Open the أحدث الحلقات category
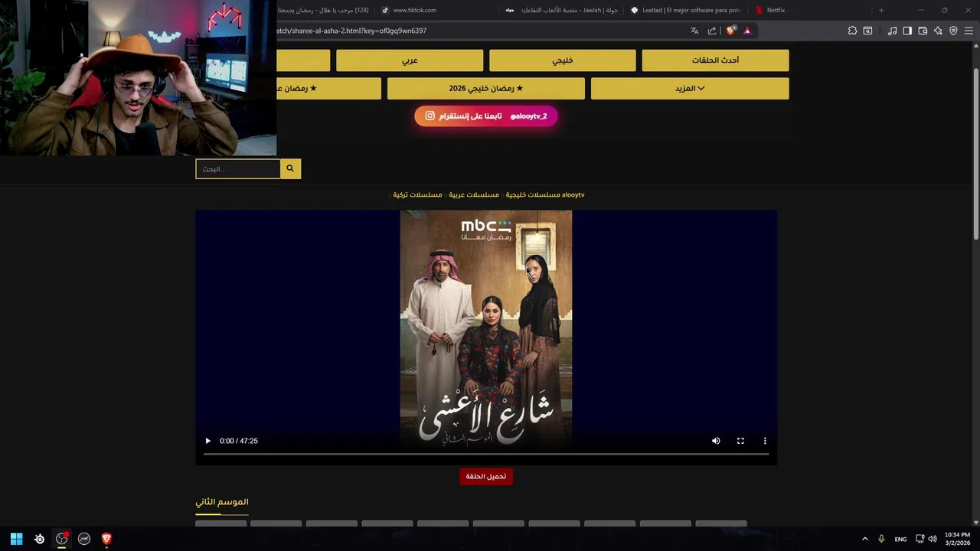 pyautogui.click(x=715, y=60)
